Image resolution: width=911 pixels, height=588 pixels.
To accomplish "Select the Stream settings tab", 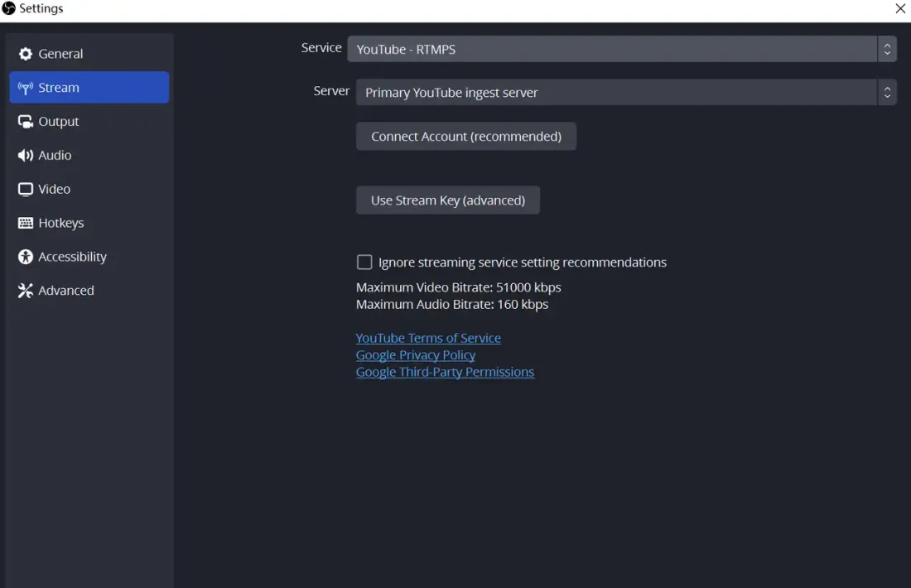I will tap(89, 88).
